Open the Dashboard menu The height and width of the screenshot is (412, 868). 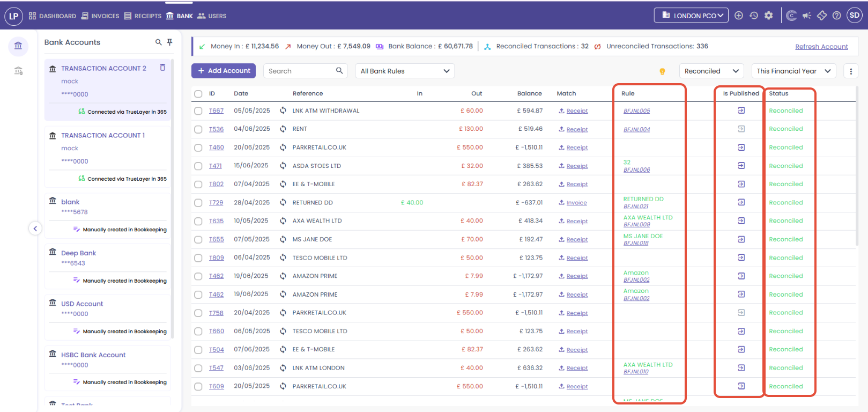(53, 16)
